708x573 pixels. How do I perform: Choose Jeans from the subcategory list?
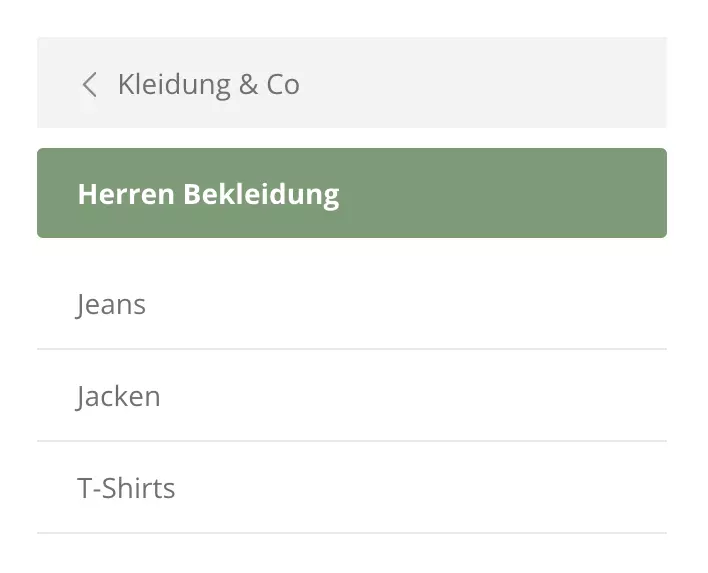tap(111, 304)
